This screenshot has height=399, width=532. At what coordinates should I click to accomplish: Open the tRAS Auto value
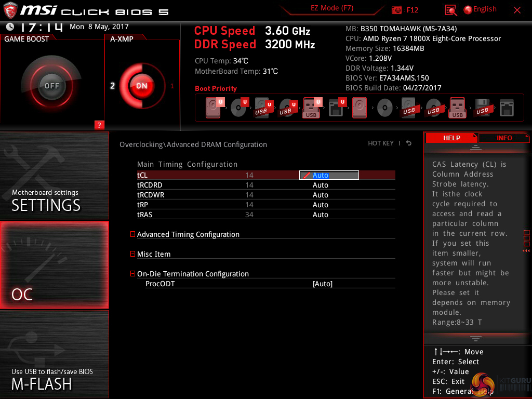click(320, 215)
